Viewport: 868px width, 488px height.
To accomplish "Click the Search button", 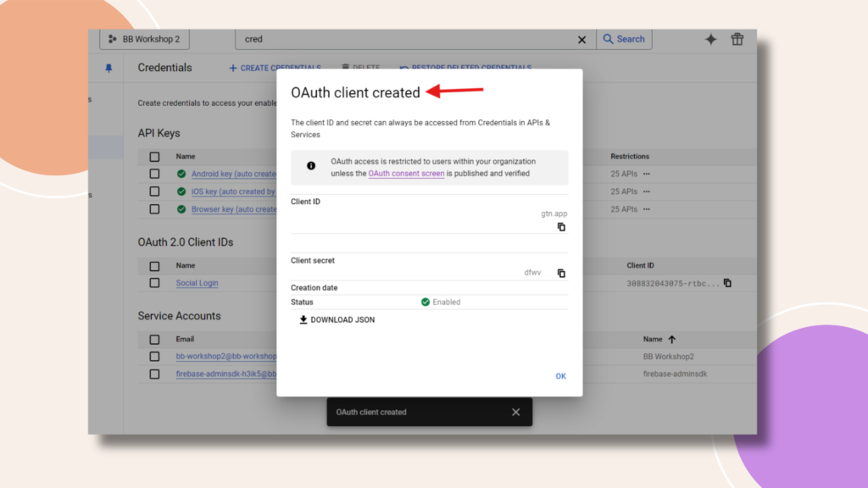I will click(x=624, y=39).
